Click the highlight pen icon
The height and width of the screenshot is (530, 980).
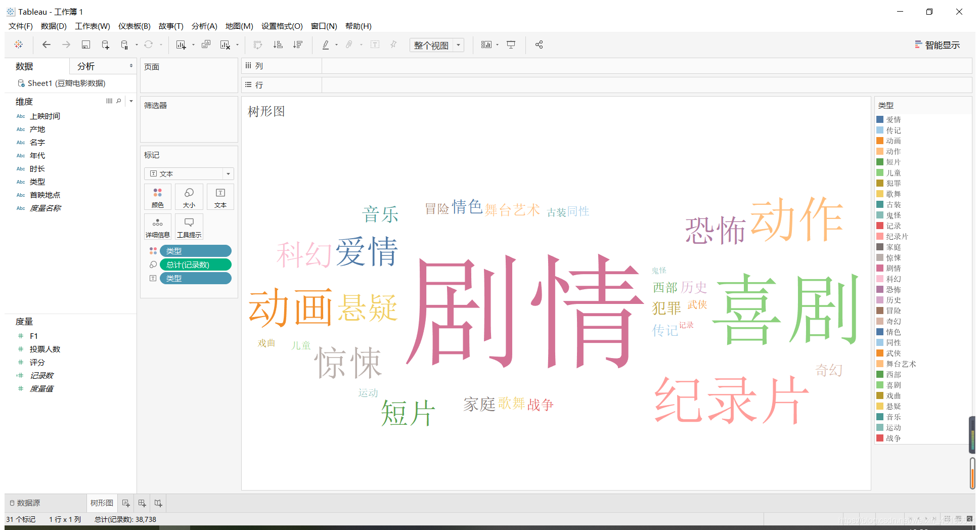(326, 45)
